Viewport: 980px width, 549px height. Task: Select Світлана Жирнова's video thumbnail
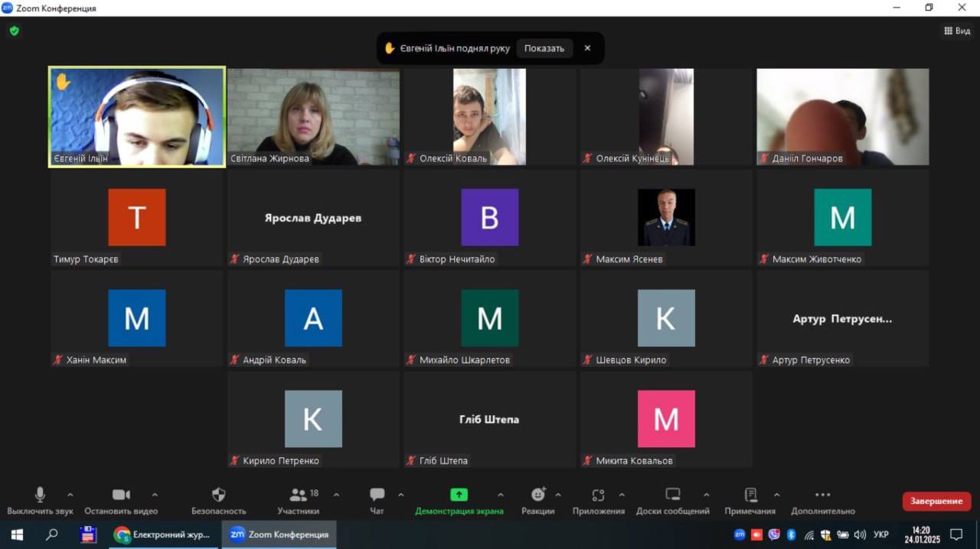(x=313, y=116)
